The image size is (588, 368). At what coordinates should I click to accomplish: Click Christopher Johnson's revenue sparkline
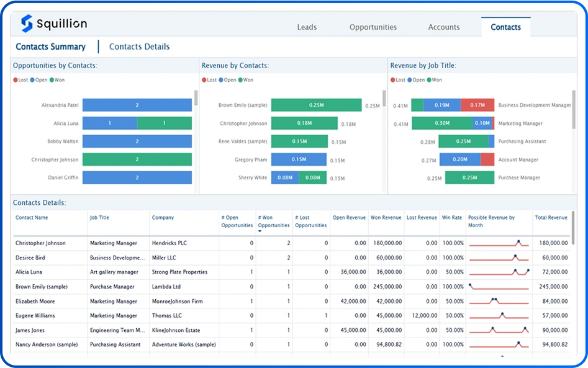coord(499,243)
